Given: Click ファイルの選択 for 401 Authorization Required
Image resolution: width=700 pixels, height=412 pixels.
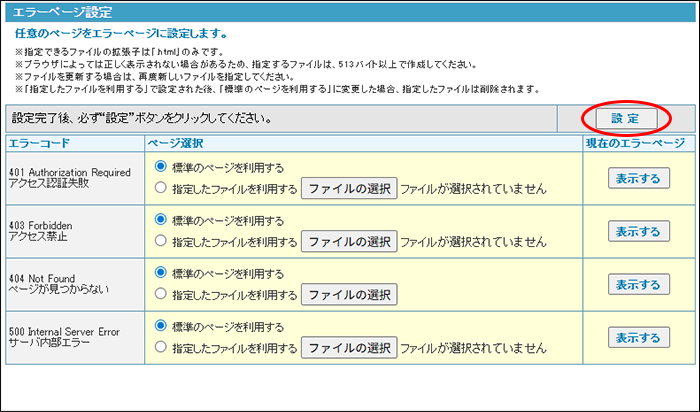Looking at the screenshot, I should (x=349, y=188).
